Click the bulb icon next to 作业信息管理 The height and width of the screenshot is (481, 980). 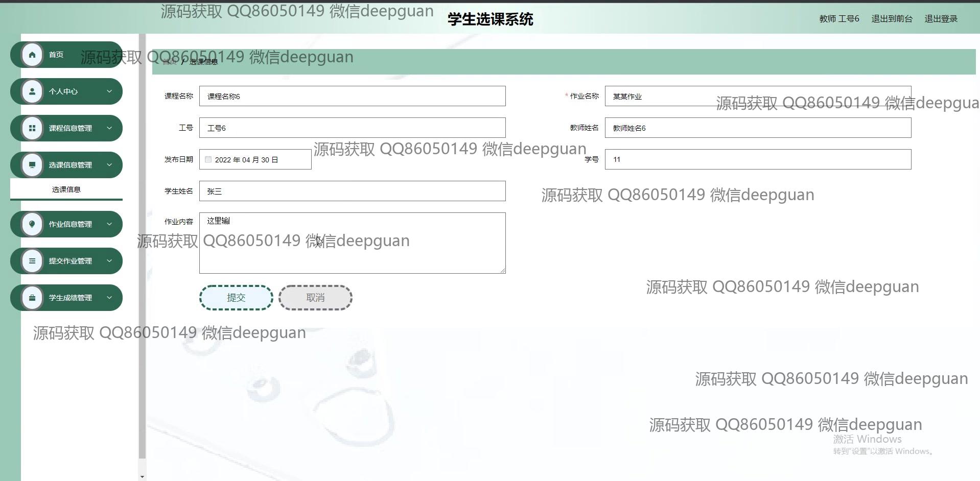coord(32,224)
